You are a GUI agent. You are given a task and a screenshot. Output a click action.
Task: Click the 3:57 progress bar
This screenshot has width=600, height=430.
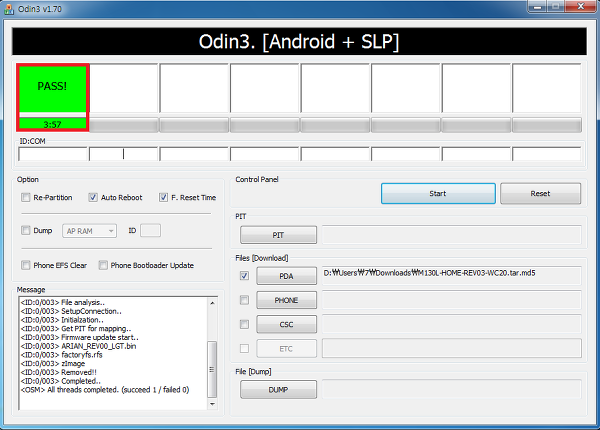point(52,124)
